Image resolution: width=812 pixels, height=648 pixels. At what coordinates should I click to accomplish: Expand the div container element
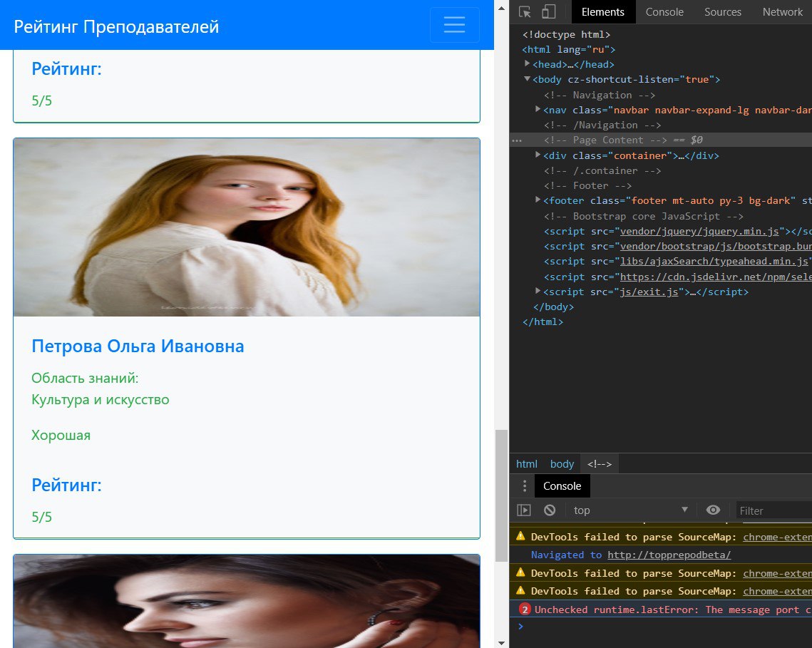click(538, 155)
